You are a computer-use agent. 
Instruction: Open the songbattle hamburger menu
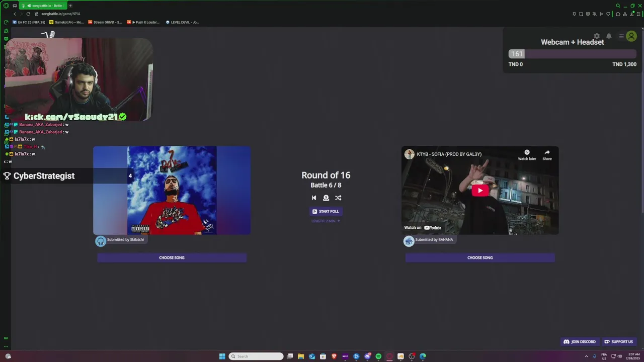coord(621,36)
